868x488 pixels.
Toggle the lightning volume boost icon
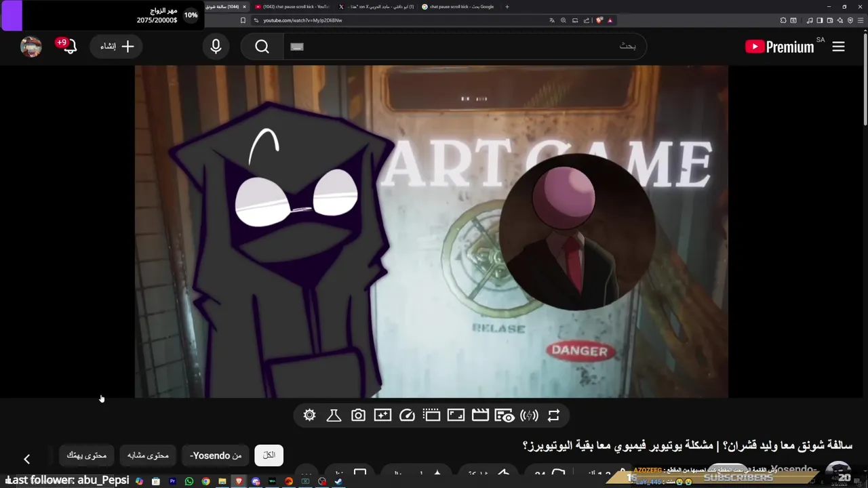(x=529, y=415)
